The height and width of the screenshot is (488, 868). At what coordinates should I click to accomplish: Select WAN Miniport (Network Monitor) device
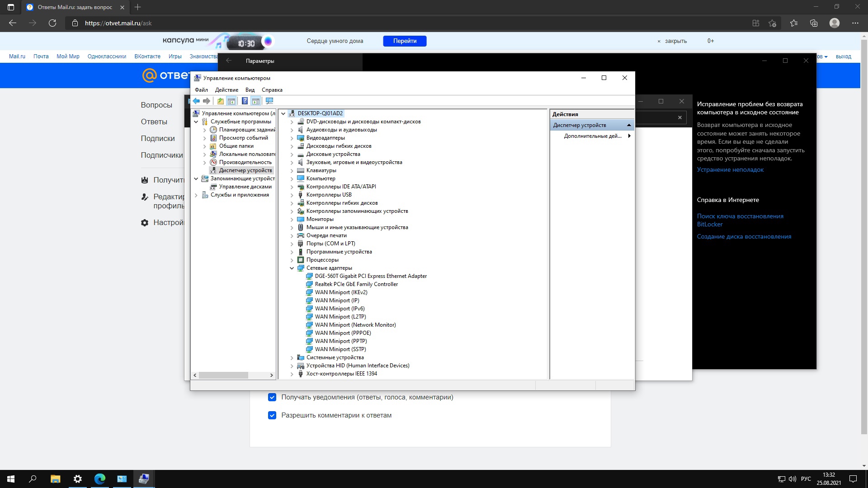pos(355,325)
